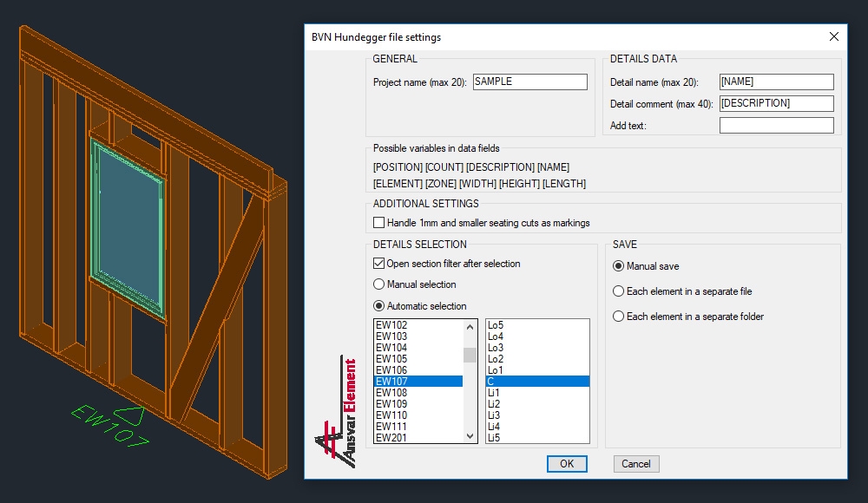Screen dimensions: 868x503
Task: Select EW106 in the element list
Action: tap(418, 370)
